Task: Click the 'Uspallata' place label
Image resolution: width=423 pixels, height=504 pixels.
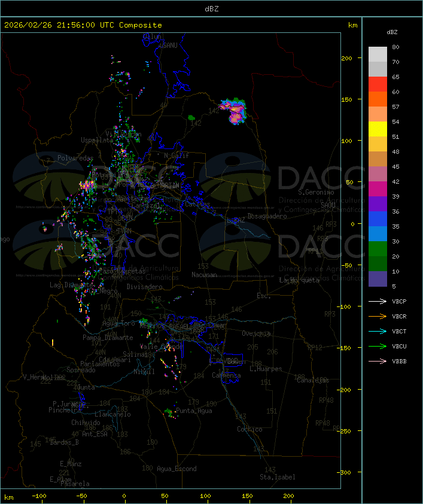Action: 97,140
